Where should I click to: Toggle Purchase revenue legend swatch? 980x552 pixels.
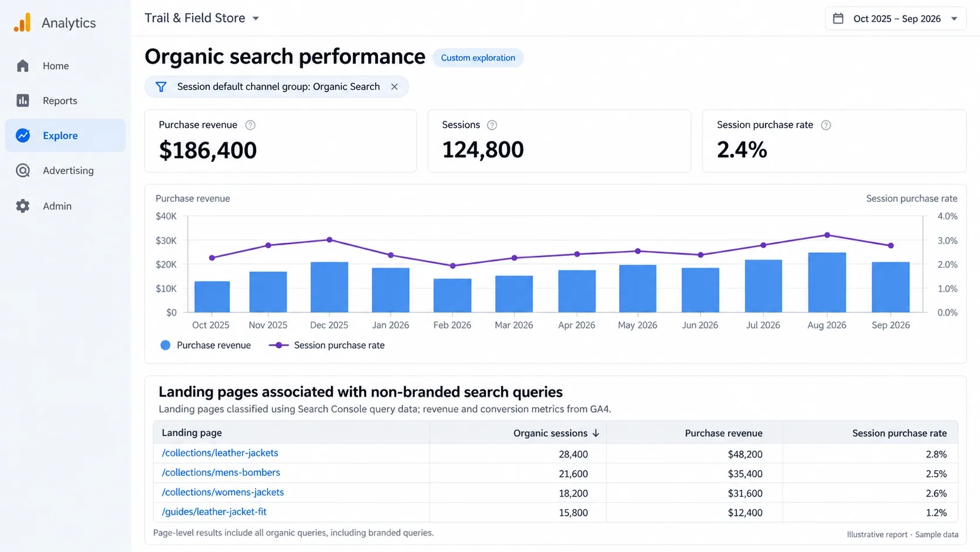click(165, 345)
